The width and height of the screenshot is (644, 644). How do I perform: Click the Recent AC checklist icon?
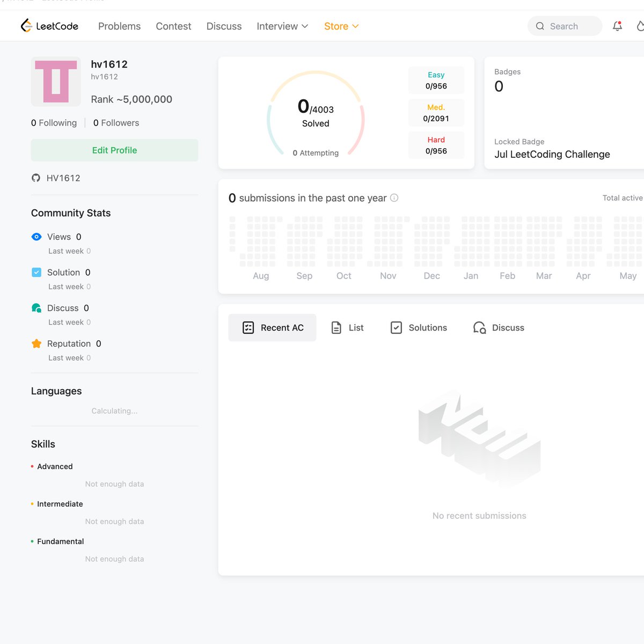(x=248, y=327)
